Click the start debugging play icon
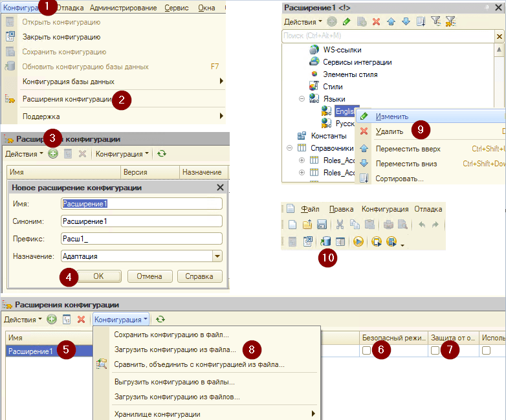 358,241
